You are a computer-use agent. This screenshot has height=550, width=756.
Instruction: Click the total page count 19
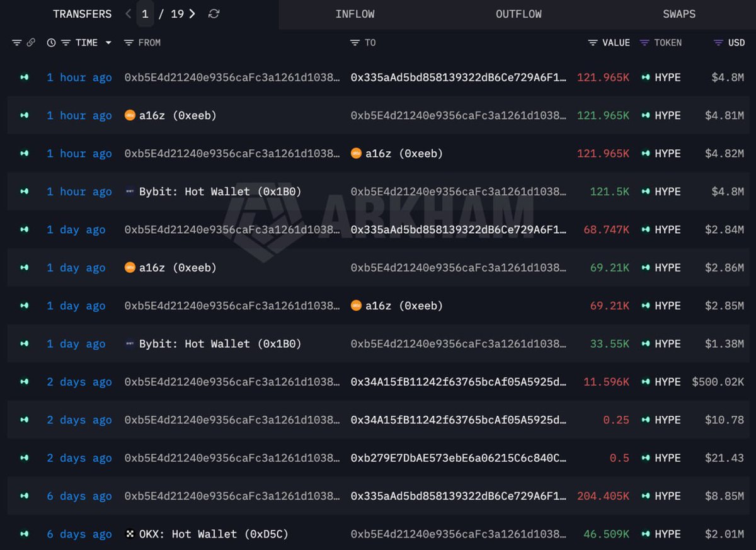177,14
